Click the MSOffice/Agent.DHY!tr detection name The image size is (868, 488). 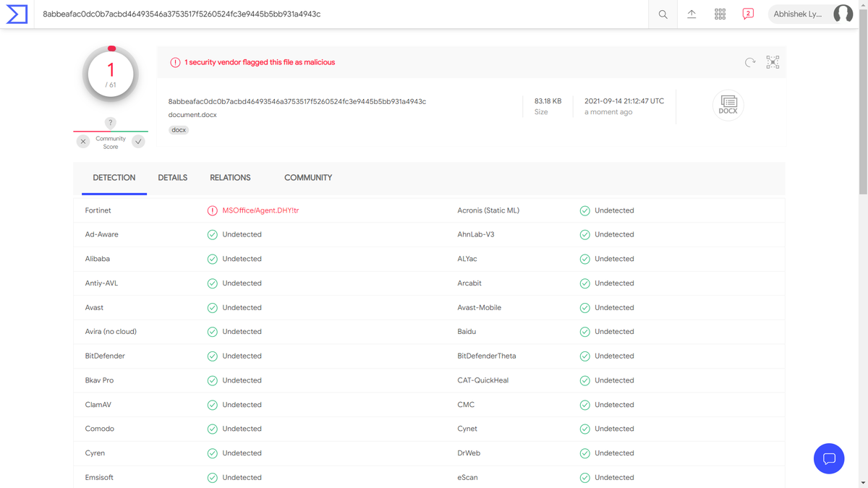tap(260, 210)
